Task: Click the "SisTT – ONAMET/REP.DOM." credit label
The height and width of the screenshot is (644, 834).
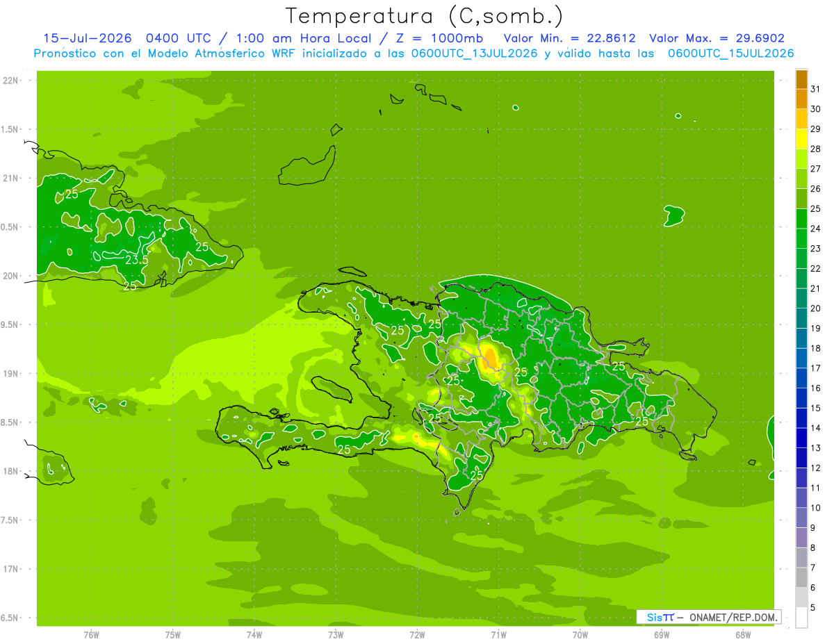Action: click(x=709, y=617)
